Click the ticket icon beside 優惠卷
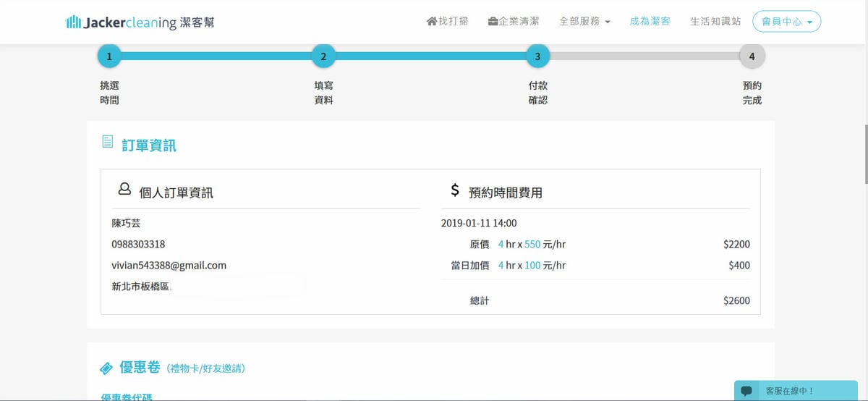Image resolution: width=868 pixels, height=401 pixels. pos(106,368)
